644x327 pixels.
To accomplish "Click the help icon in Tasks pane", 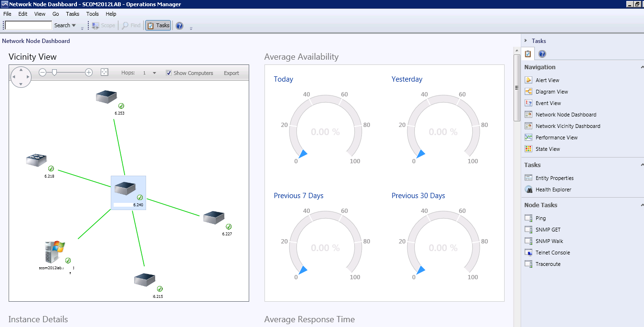I will (542, 54).
